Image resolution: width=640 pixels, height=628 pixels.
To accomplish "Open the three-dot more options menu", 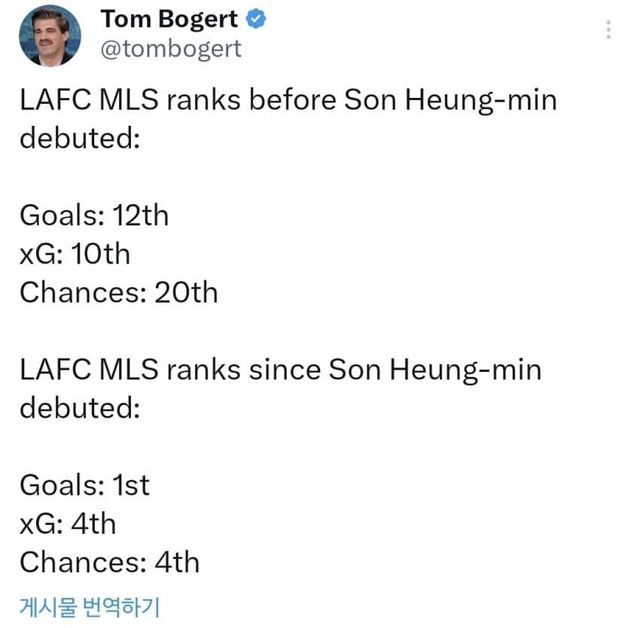I will [x=608, y=30].
